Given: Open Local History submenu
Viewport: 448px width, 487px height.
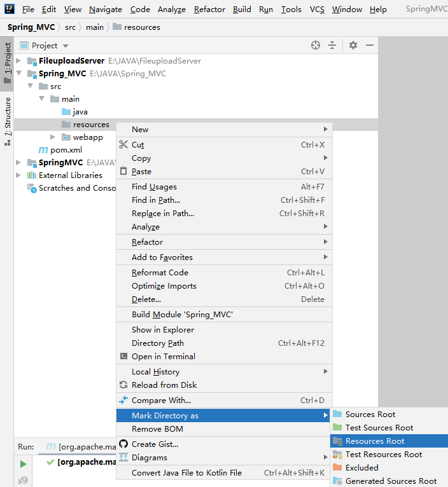Looking at the screenshot, I should pyautogui.click(x=224, y=371).
